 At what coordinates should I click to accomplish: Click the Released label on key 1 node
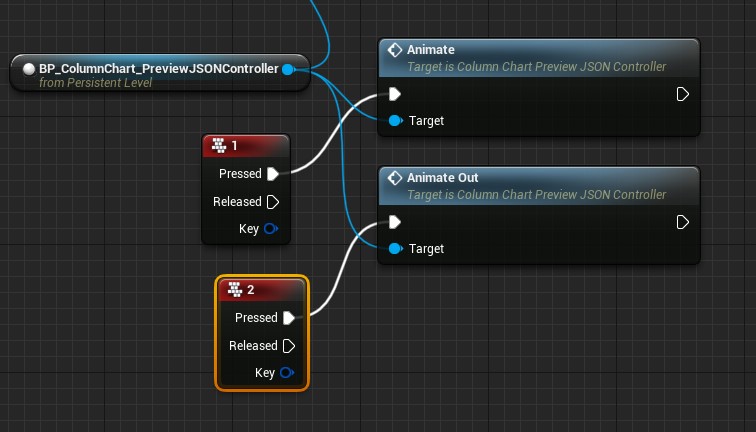[x=237, y=202]
